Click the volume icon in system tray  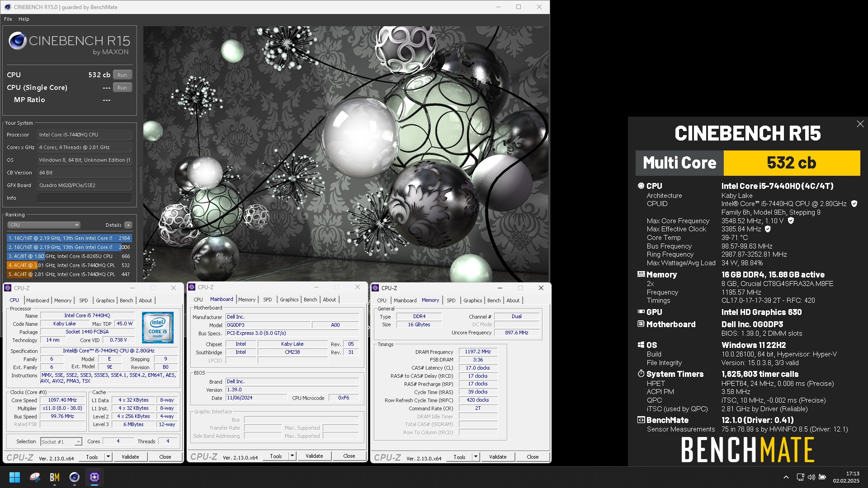pyautogui.click(x=811, y=477)
